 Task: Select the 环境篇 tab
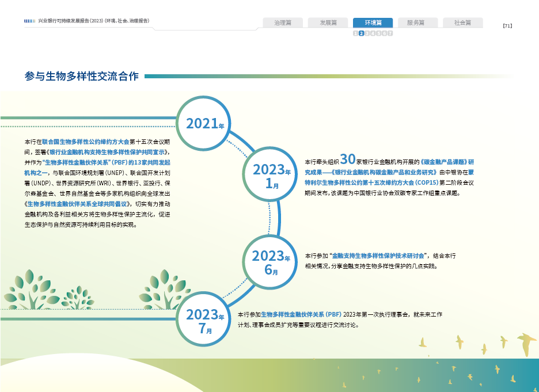coord(373,23)
